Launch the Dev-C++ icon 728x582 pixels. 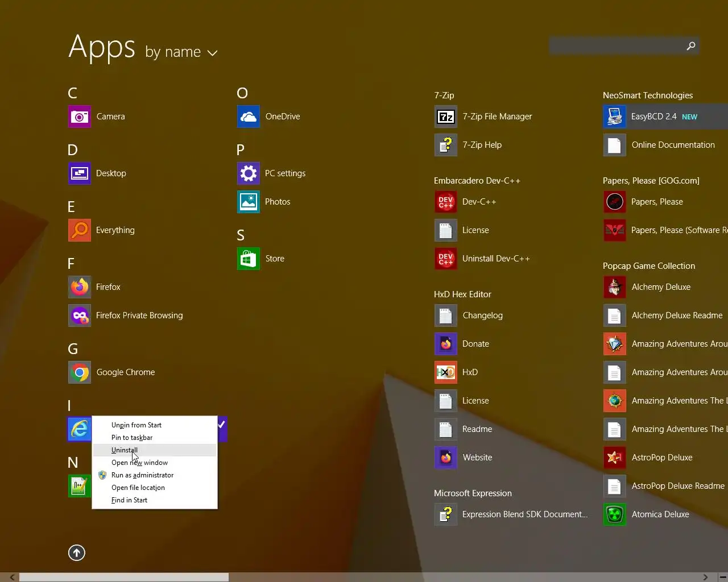[446, 202]
